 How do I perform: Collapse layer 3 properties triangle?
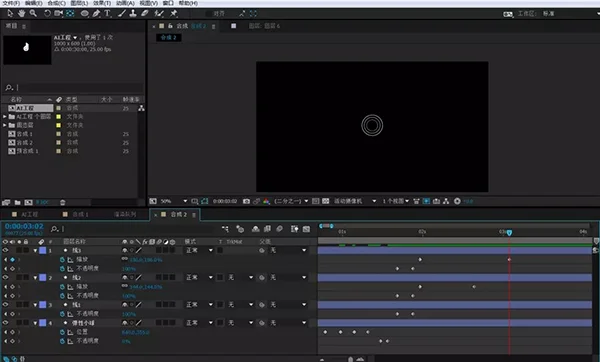click(35, 305)
